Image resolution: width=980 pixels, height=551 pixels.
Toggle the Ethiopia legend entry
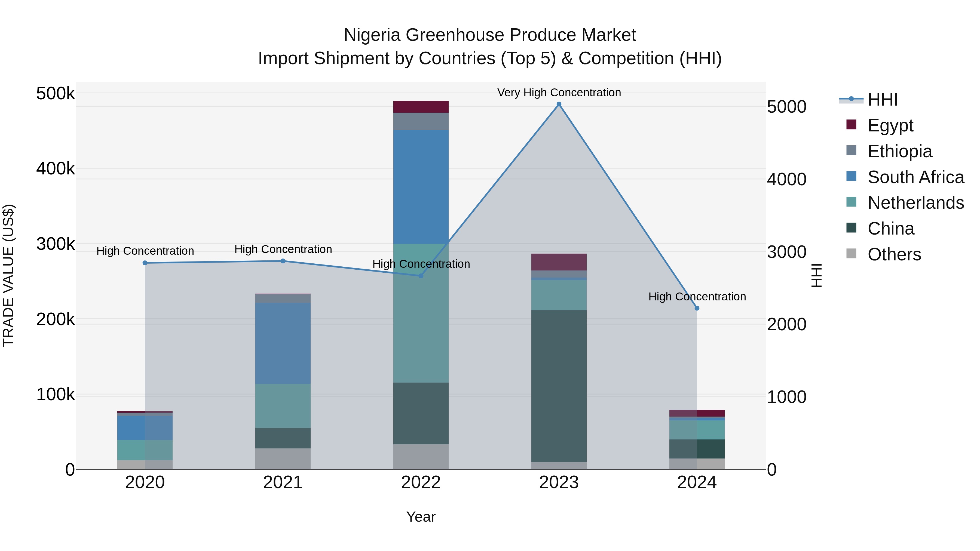tap(889, 151)
